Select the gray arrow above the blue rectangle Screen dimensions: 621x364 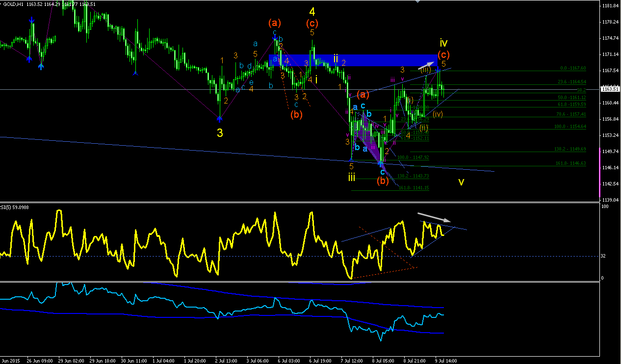click(426, 64)
